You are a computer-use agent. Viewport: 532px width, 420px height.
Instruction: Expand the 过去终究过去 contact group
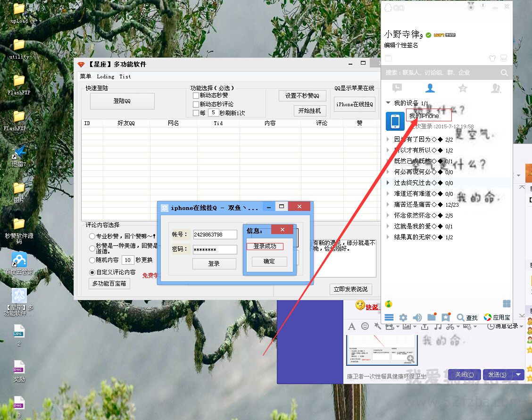(x=388, y=182)
